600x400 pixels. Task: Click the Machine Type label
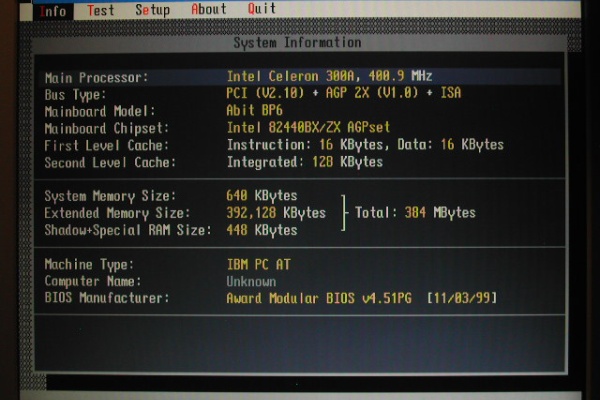[x=89, y=264]
